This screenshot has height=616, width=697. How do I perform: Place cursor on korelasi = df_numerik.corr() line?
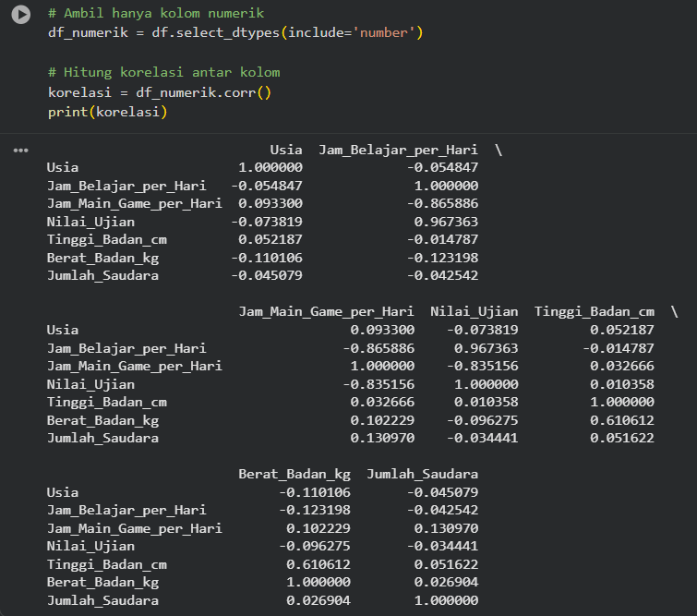pyautogui.click(x=160, y=92)
